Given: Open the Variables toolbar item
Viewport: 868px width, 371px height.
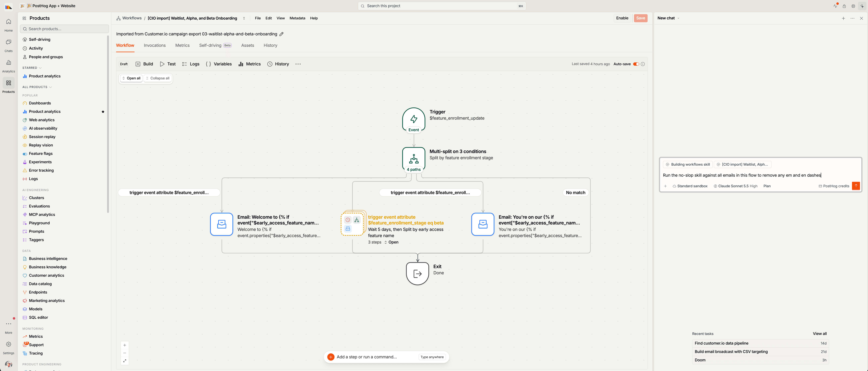Looking at the screenshot, I should click(x=219, y=64).
